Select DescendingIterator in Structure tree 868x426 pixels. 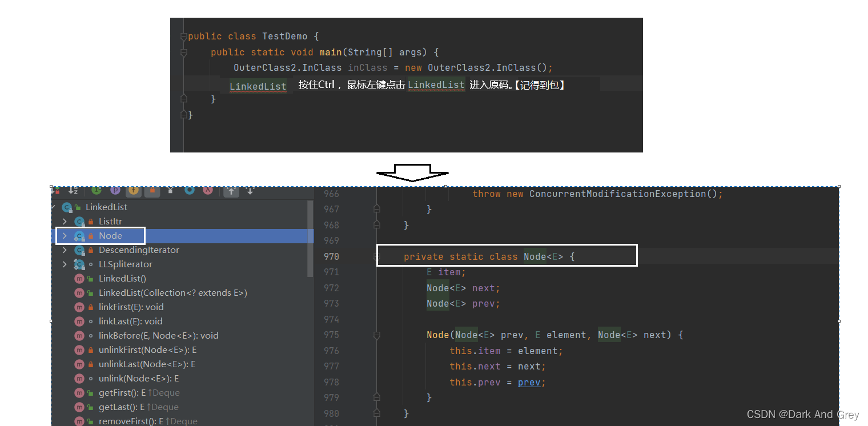click(x=139, y=250)
